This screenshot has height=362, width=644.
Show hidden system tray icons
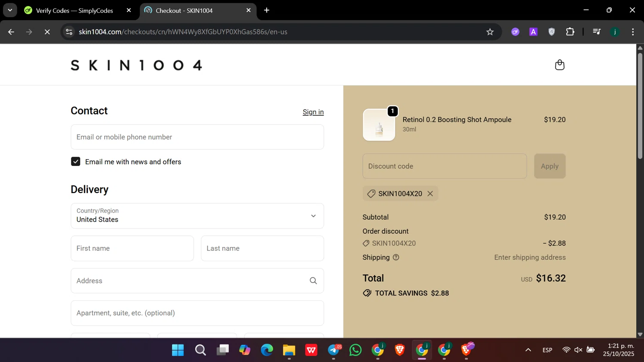pyautogui.click(x=528, y=350)
